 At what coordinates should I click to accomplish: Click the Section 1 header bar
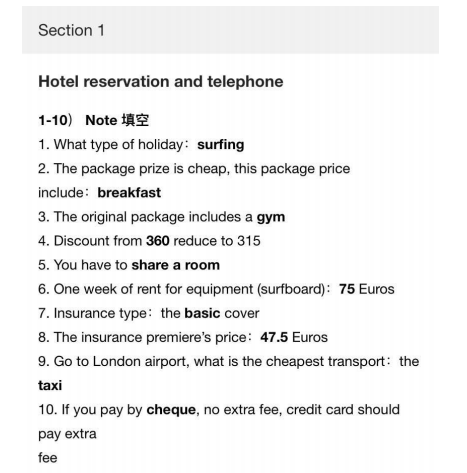pos(230,30)
